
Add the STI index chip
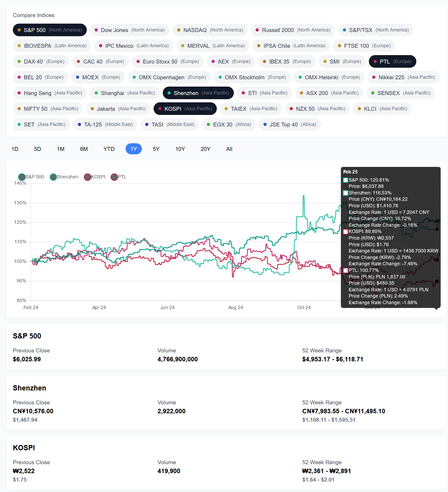[265, 93]
